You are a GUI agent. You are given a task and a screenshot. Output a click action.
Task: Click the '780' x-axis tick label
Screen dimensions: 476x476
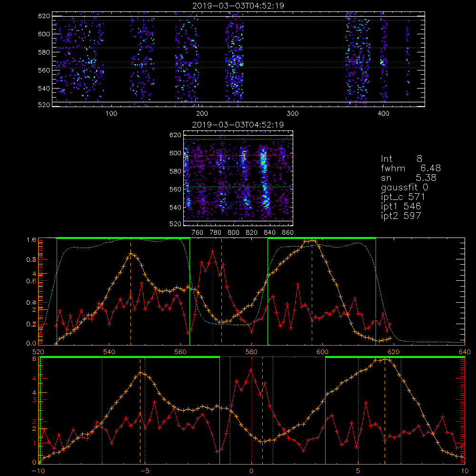pos(216,233)
